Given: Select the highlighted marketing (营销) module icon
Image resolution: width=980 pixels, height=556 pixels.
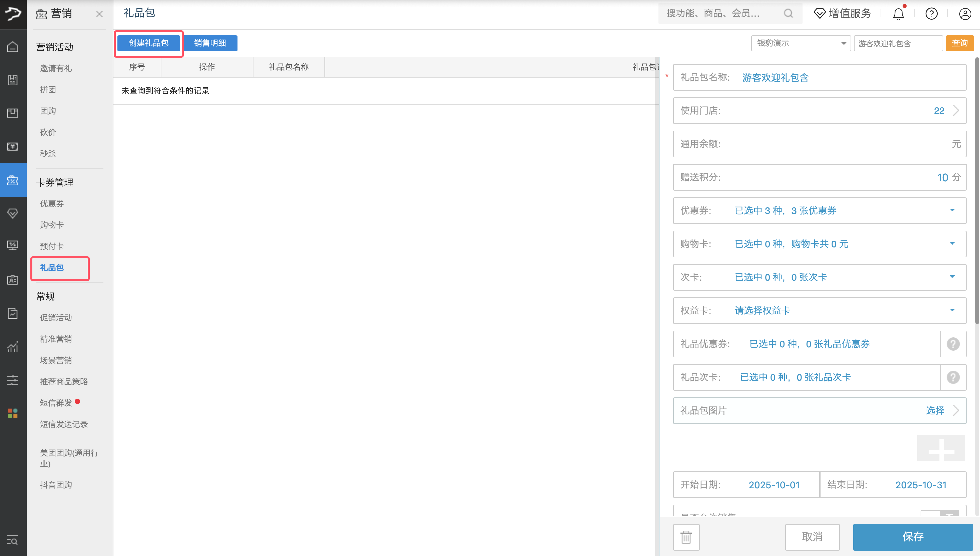Looking at the screenshot, I should click(x=13, y=179).
